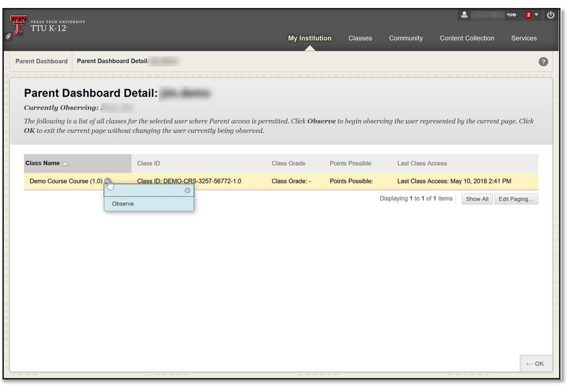Viewport: 569px width, 392px height.
Task: Open the red notifications badge showing 2
Action: coord(528,15)
